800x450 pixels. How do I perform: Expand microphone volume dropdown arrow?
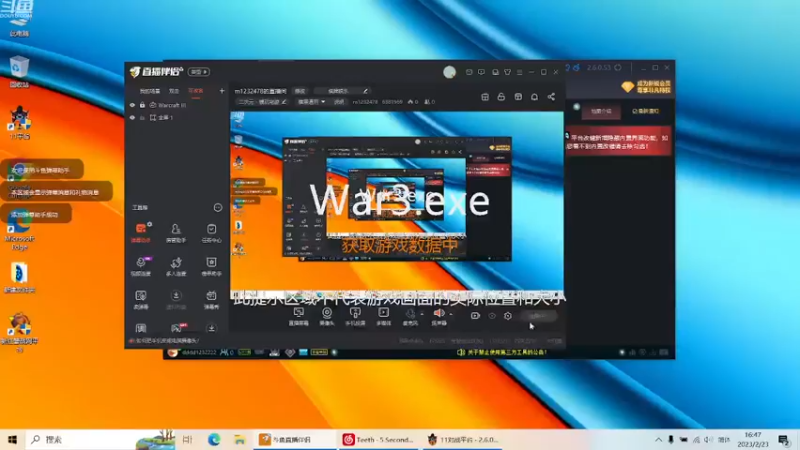(422, 314)
